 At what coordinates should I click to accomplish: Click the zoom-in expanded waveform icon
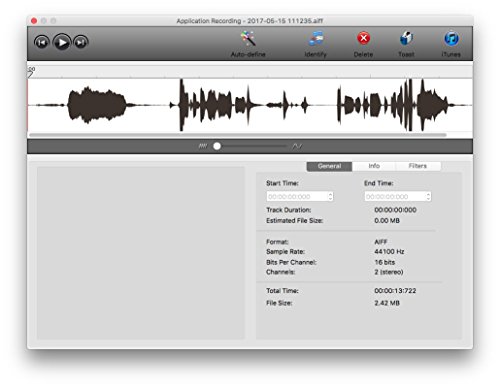[297, 146]
